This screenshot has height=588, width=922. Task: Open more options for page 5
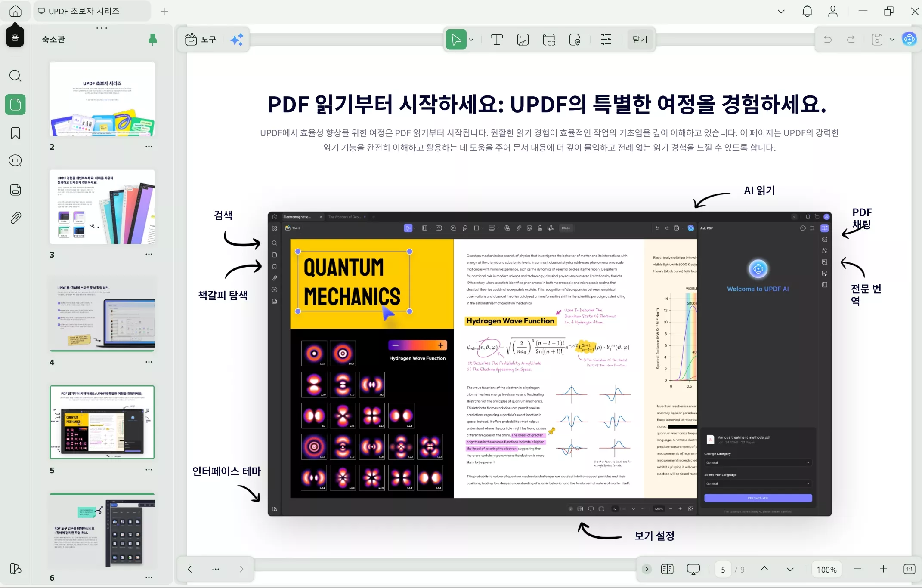[x=149, y=470]
